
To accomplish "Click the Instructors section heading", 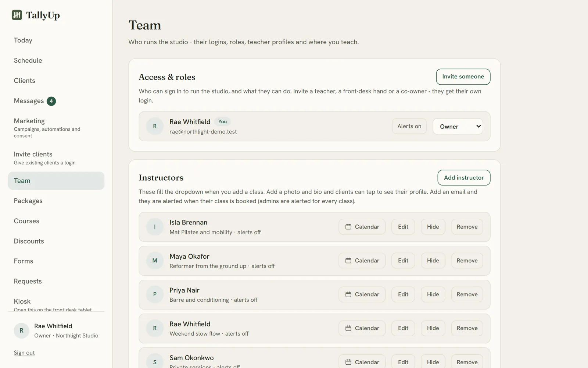I will pyautogui.click(x=161, y=178).
